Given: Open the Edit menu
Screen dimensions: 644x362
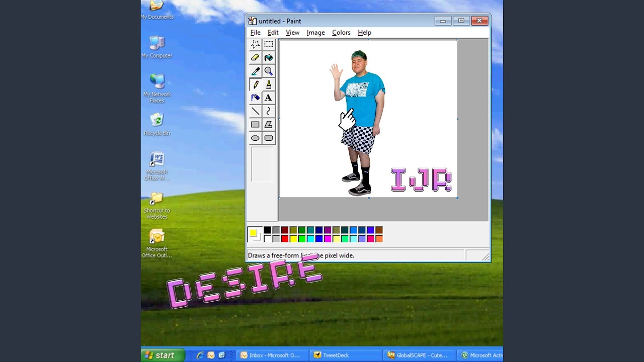Looking at the screenshot, I should (x=273, y=33).
